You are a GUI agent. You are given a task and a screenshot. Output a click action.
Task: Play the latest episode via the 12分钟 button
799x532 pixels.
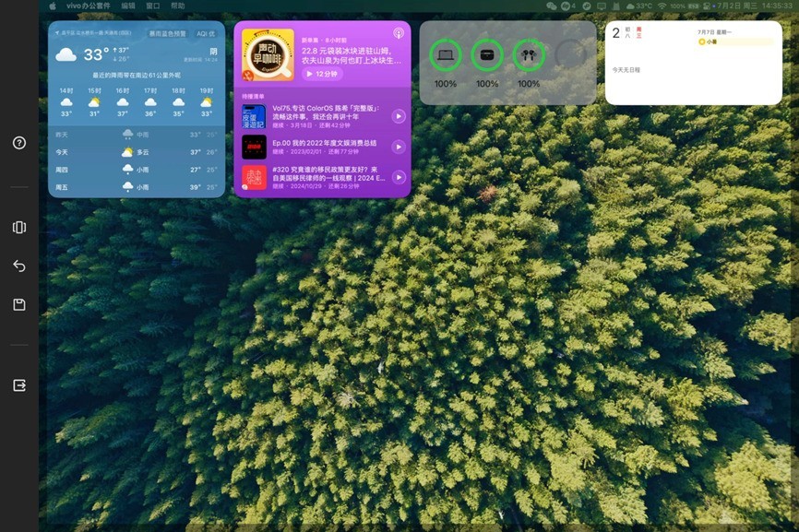(321, 74)
